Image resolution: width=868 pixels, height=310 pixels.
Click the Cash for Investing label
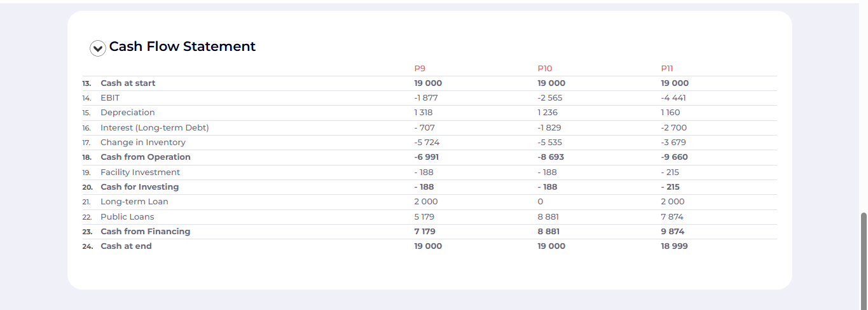[x=140, y=187]
